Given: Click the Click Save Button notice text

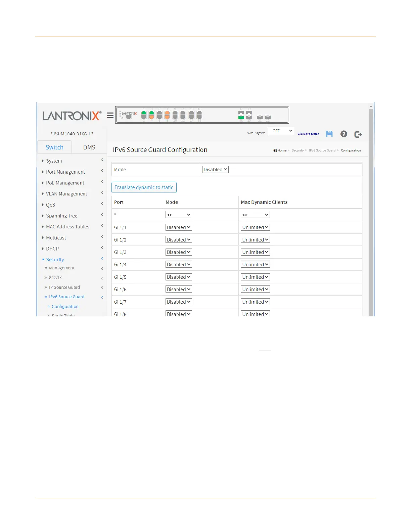Looking at the screenshot, I should click(x=308, y=134).
